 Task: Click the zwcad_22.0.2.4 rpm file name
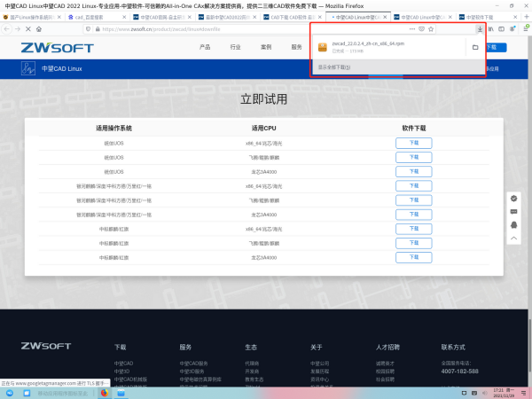tap(368, 43)
